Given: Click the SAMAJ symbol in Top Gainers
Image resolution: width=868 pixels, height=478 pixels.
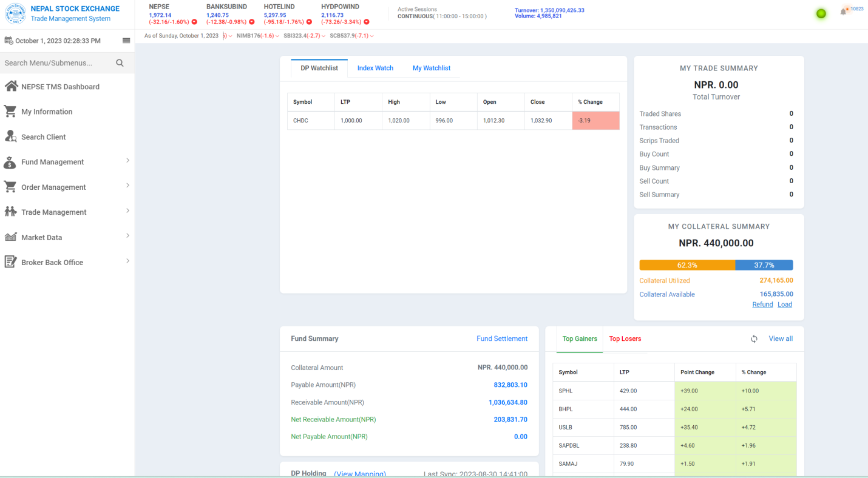Looking at the screenshot, I should pyautogui.click(x=568, y=463).
